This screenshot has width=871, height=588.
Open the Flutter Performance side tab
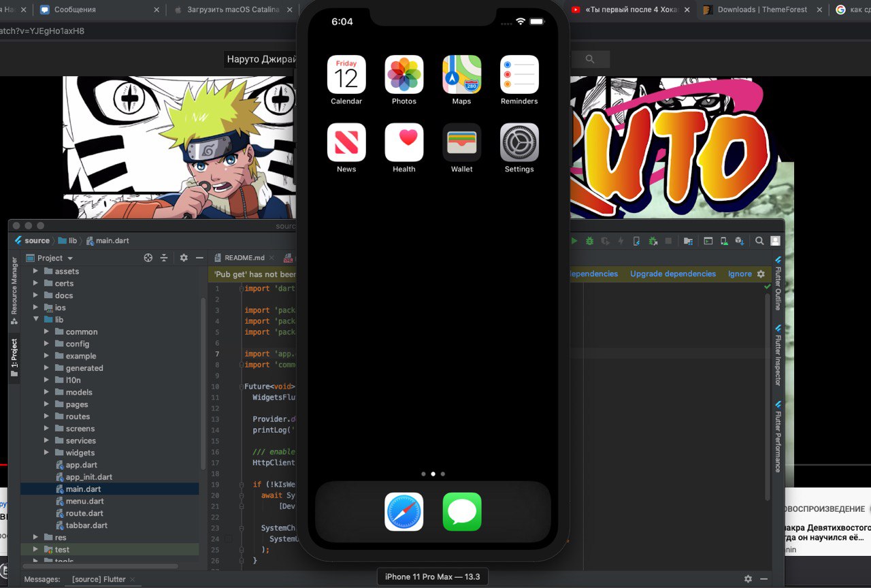click(778, 436)
